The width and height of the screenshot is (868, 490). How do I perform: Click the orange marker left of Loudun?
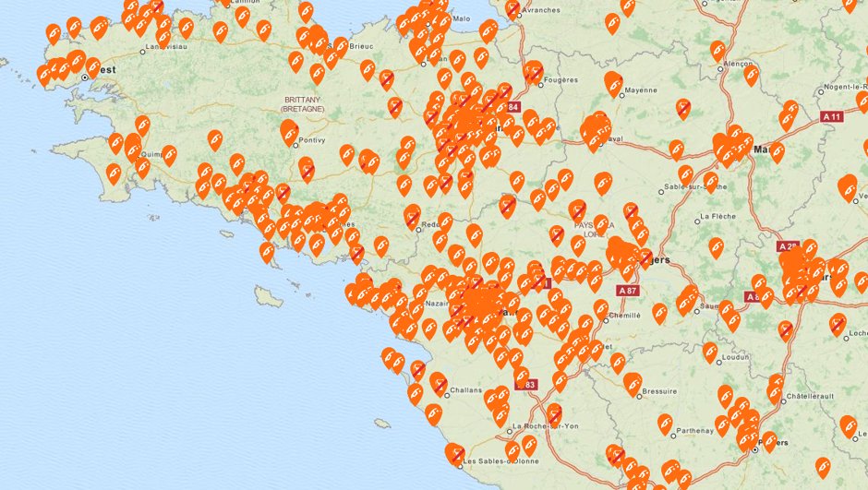click(710, 352)
